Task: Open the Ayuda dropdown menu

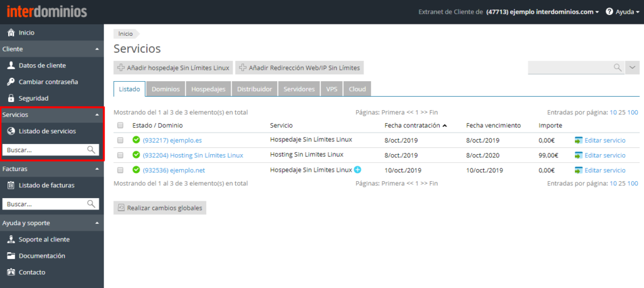Action: [x=623, y=12]
